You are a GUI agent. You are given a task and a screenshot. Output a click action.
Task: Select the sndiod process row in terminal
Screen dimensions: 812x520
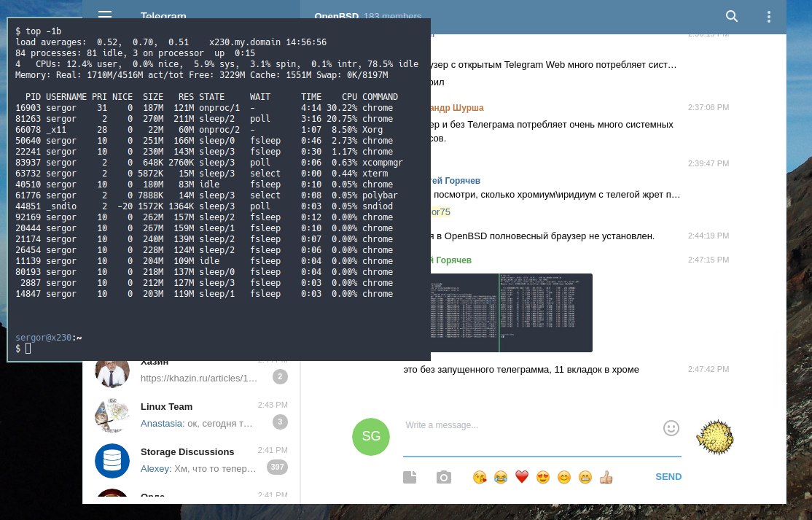(x=204, y=206)
